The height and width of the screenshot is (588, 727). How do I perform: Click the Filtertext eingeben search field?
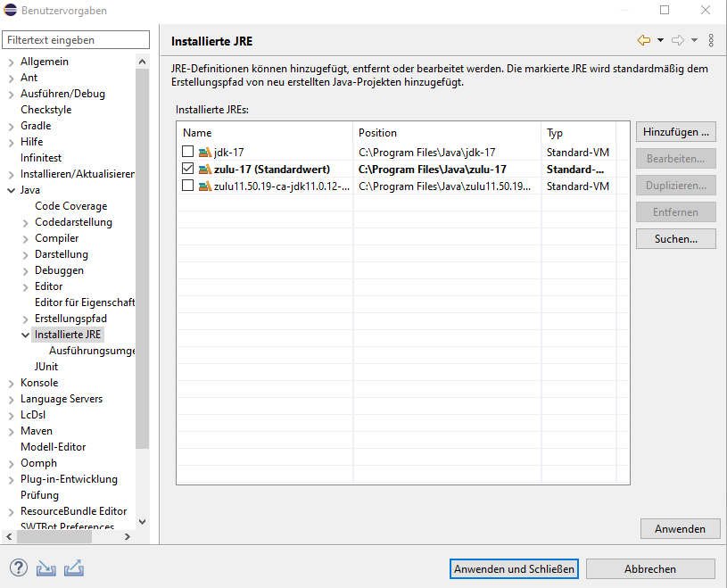coord(76,40)
